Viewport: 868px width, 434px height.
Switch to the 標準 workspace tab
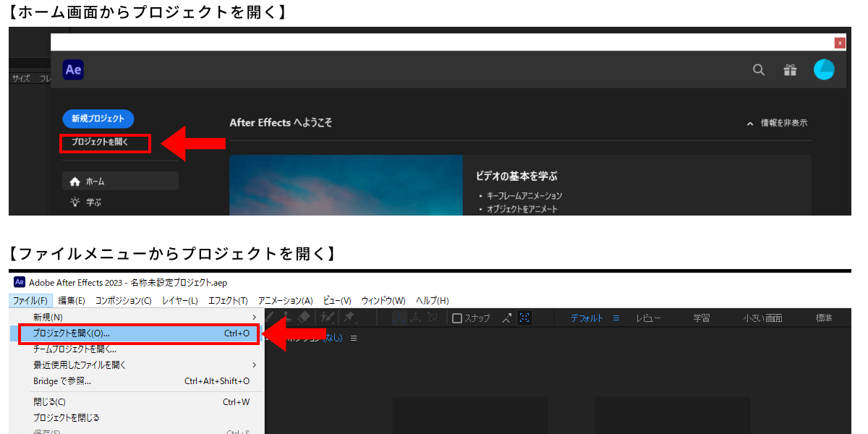click(824, 318)
